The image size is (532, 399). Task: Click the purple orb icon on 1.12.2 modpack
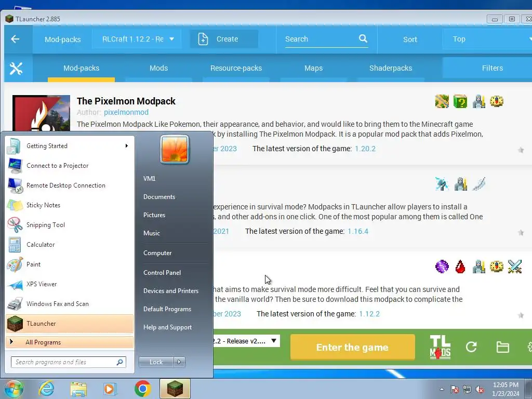442,267
